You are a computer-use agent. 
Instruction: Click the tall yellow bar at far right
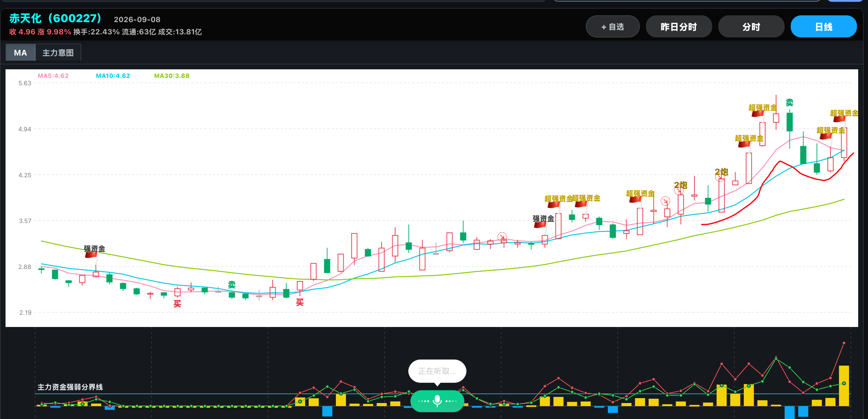click(x=844, y=386)
